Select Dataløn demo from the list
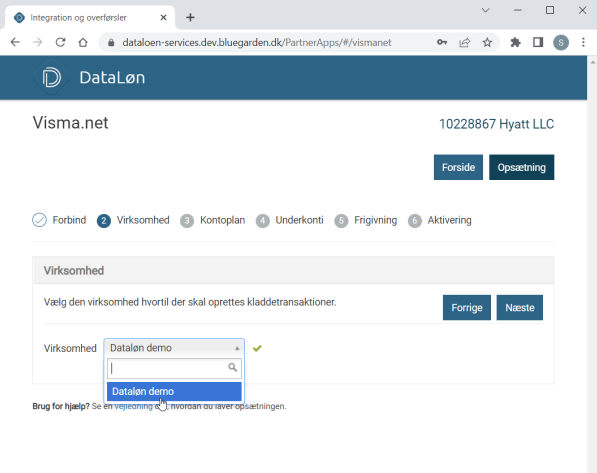 tap(174, 392)
